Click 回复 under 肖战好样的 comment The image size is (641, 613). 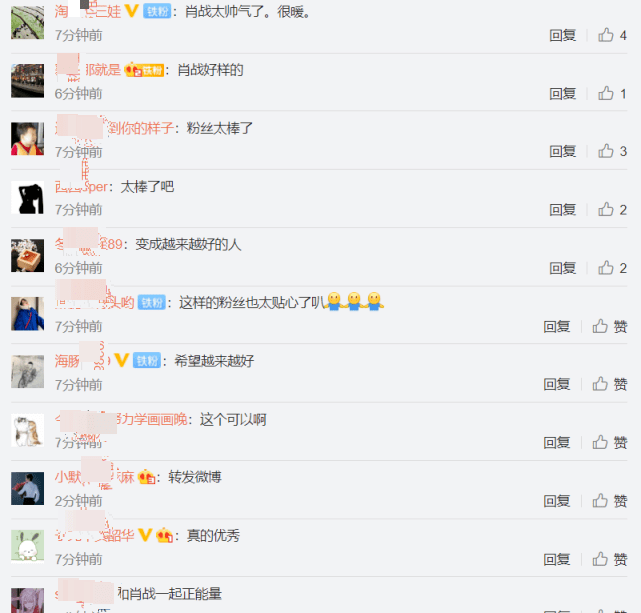[x=563, y=94]
